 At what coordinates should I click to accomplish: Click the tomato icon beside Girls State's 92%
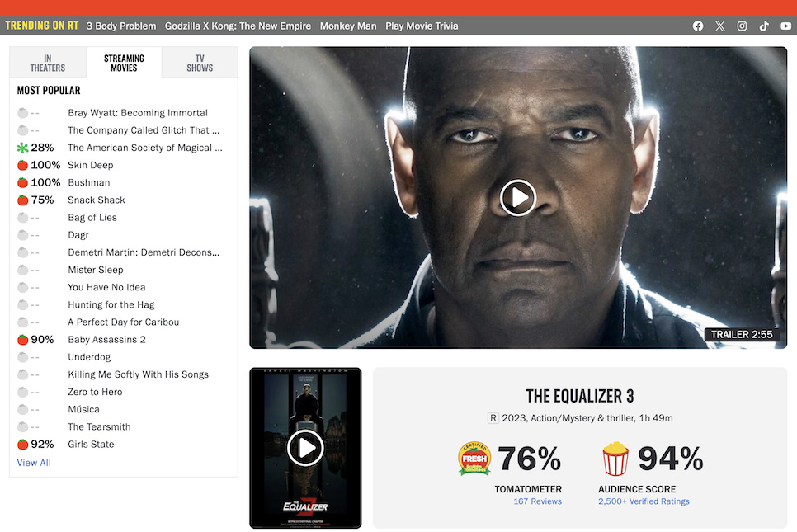(x=22, y=444)
